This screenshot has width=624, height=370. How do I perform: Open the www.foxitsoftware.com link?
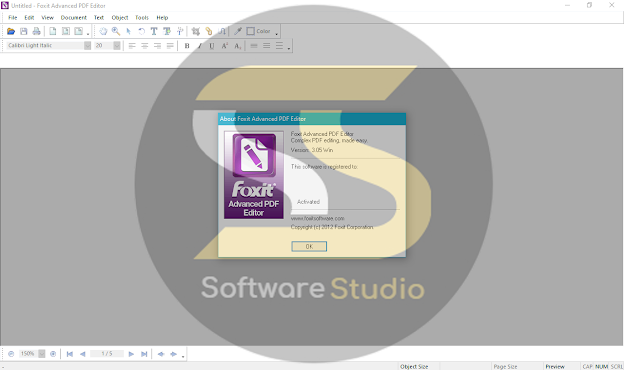click(x=318, y=218)
